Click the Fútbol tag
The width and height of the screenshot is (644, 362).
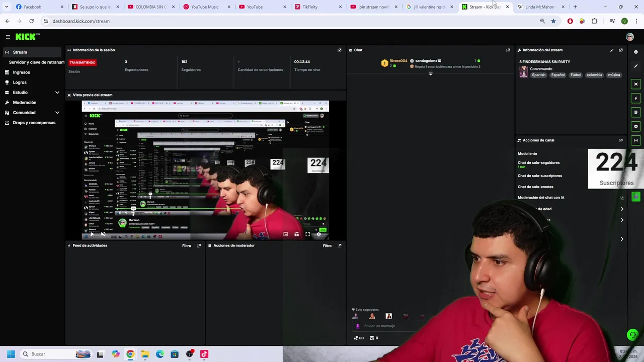pyautogui.click(x=576, y=75)
